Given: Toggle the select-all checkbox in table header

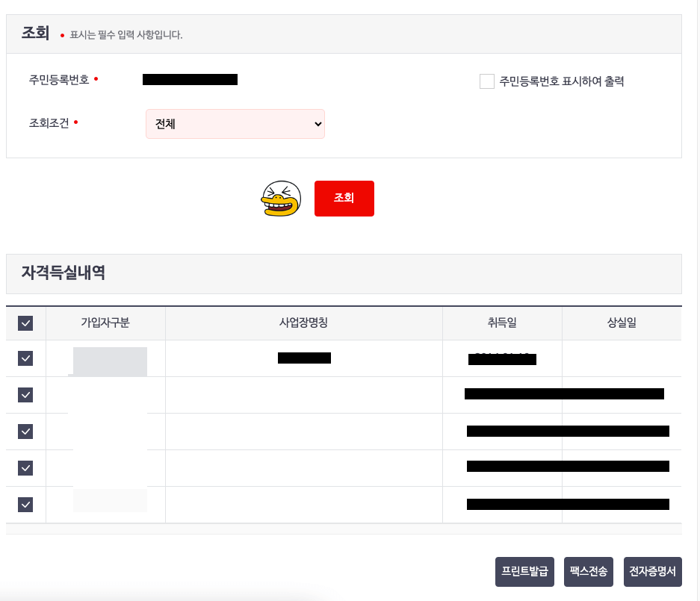Looking at the screenshot, I should (x=25, y=322).
